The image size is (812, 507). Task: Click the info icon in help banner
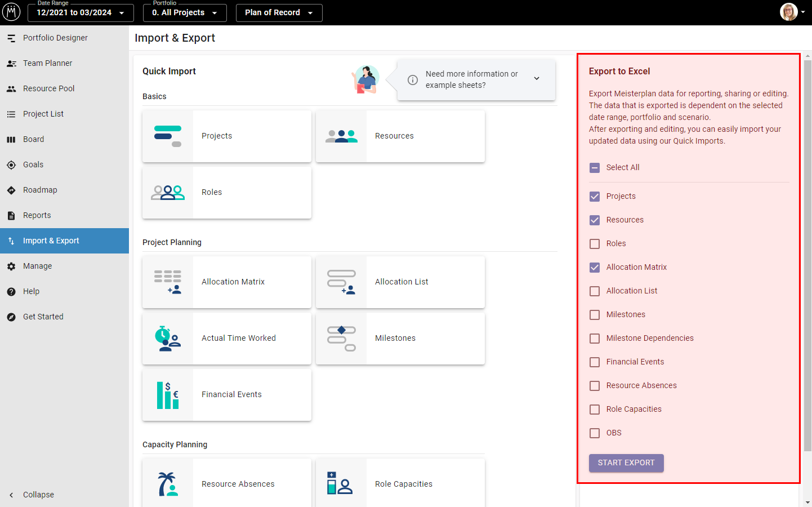point(413,80)
